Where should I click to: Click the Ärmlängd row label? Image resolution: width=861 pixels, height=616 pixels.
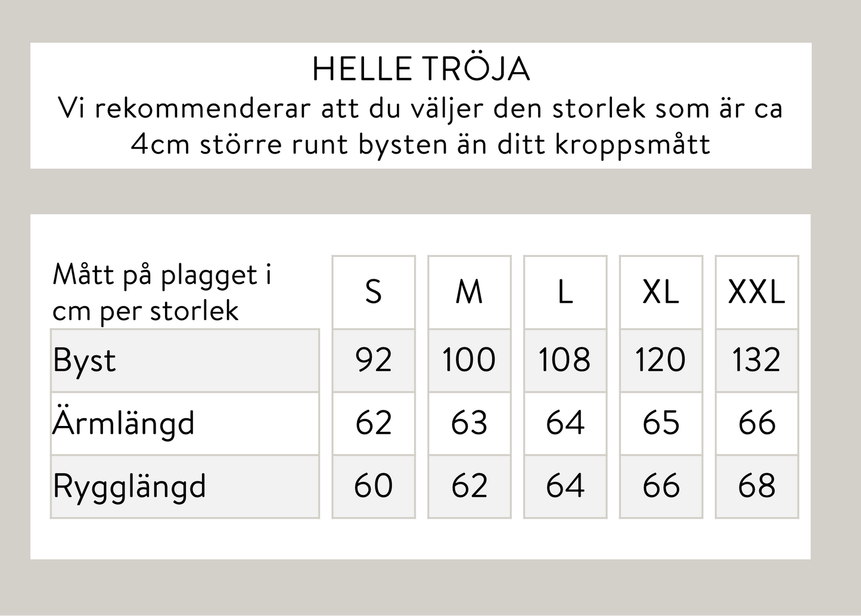click(x=123, y=424)
